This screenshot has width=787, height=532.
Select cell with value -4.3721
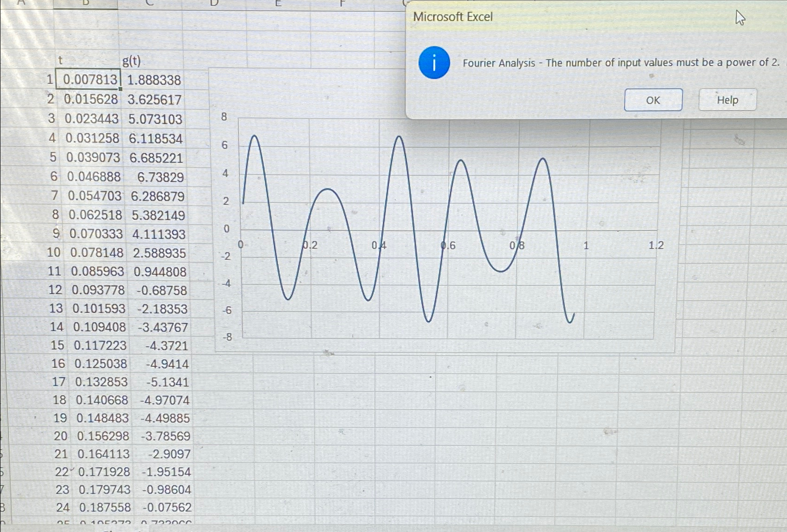tap(166, 345)
